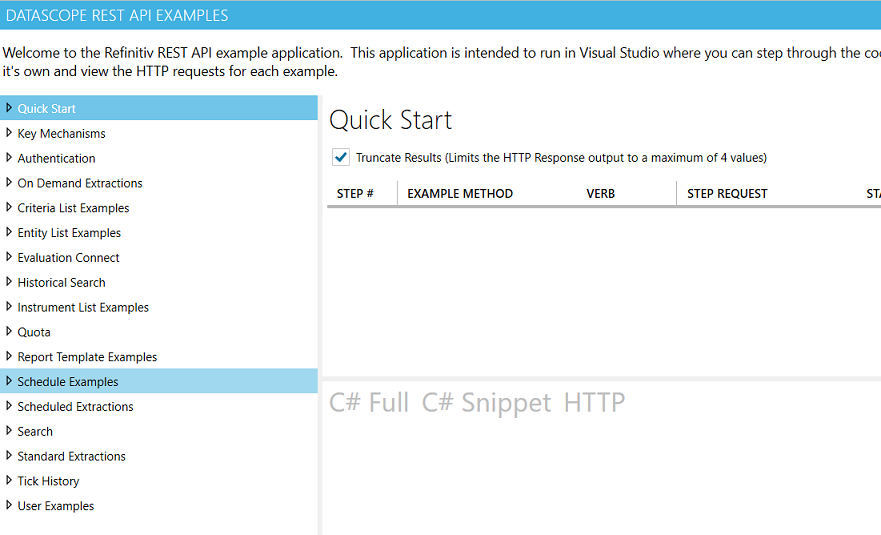Select Instrument List Examples item
The width and height of the screenshot is (881, 535).
tap(83, 307)
